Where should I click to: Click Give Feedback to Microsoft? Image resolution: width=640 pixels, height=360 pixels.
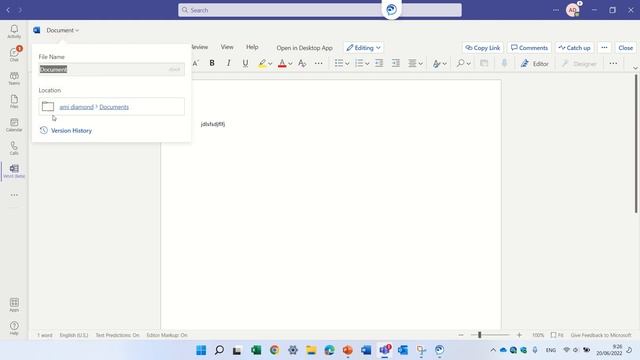click(x=601, y=335)
